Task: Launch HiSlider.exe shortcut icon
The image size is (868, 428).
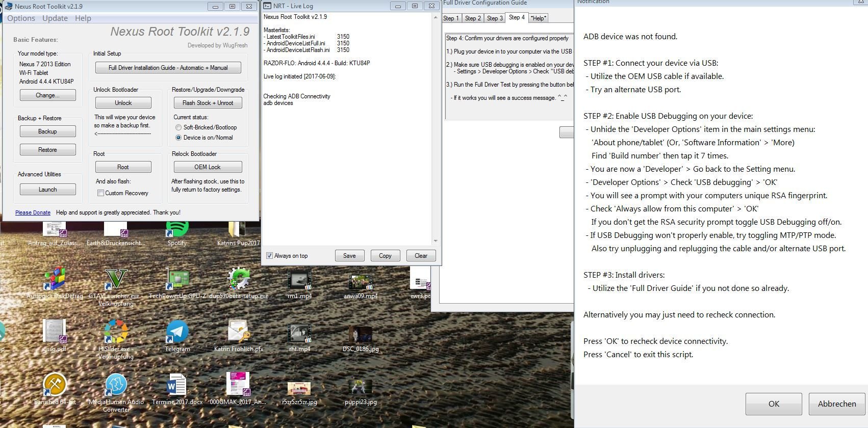Action: coord(116,339)
